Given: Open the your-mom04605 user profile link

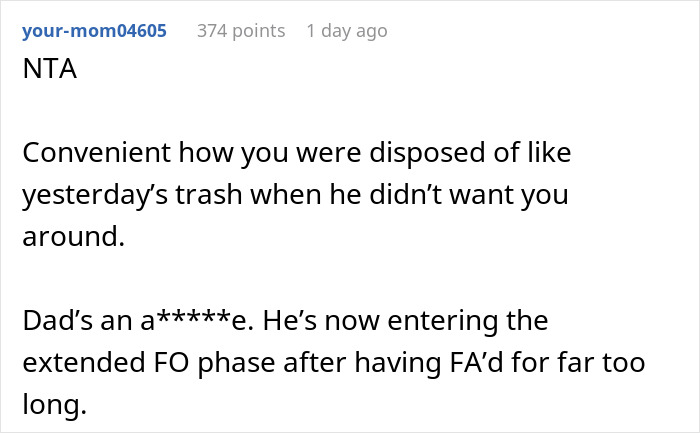Looking at the screenshot, I should tap(94, 31).
